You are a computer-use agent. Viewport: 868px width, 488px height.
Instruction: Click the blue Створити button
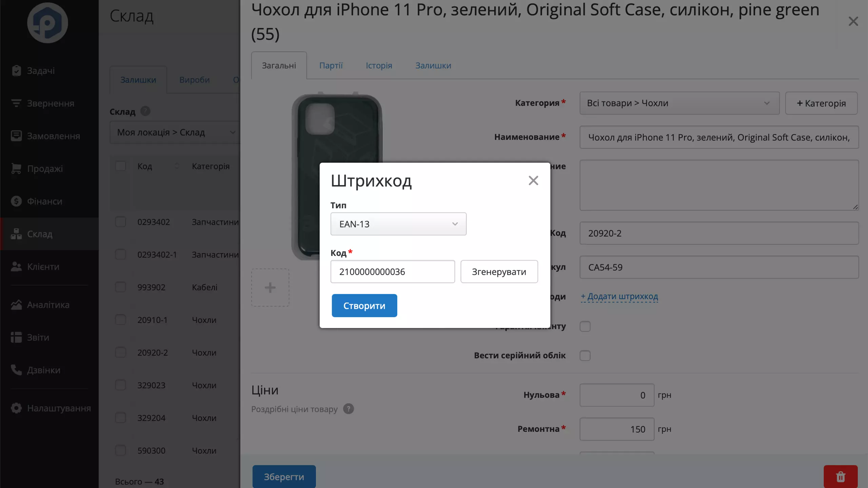tap(364, 306)
